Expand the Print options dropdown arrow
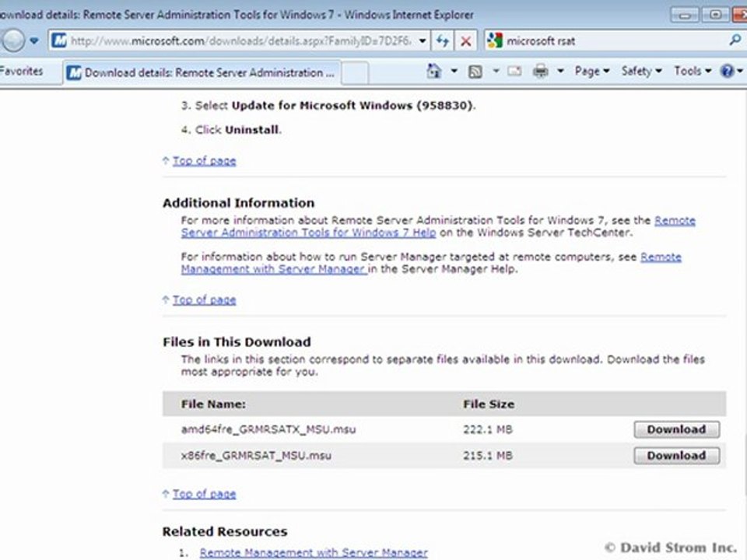The width and height of the screenshot is (747, 560). (561, 72)
